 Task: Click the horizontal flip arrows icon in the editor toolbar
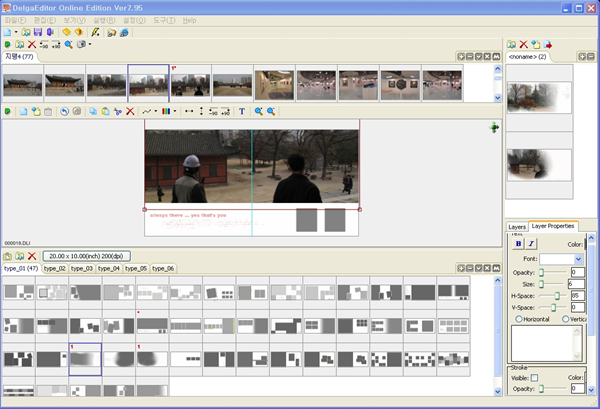pos(189,111)
